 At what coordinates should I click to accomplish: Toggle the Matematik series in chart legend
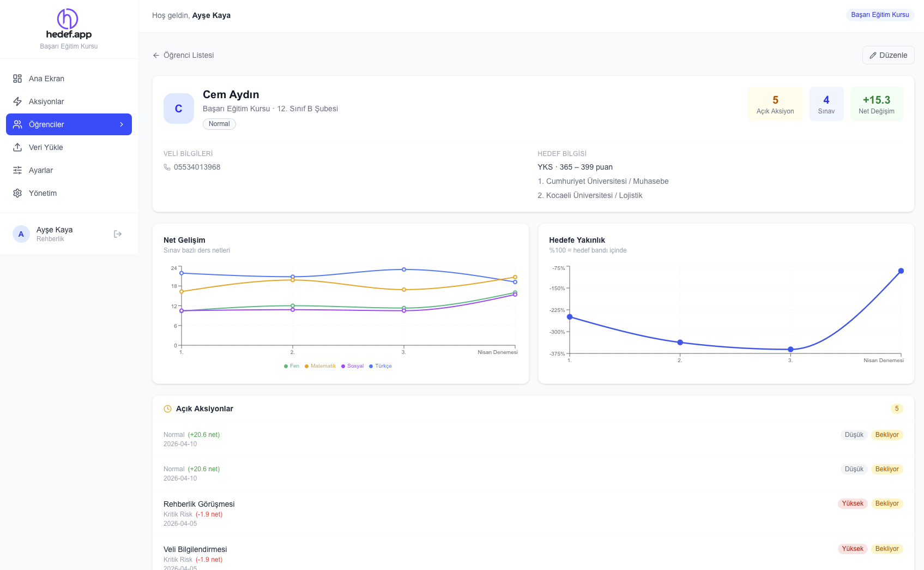(x=321, y=366)
